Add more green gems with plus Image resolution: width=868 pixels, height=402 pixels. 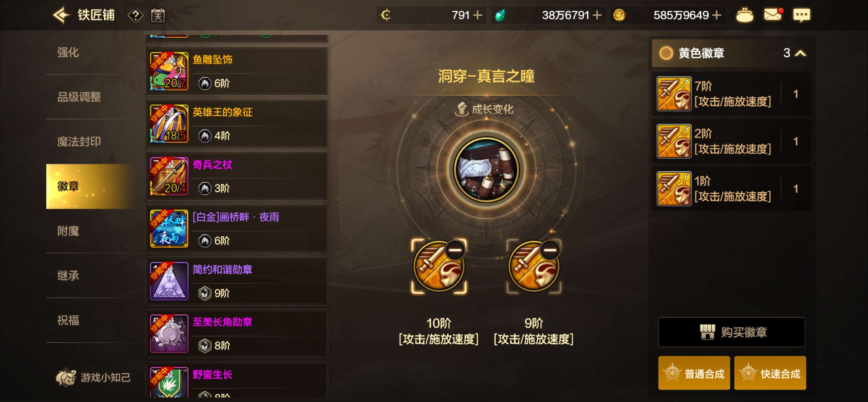pos(597,15)
